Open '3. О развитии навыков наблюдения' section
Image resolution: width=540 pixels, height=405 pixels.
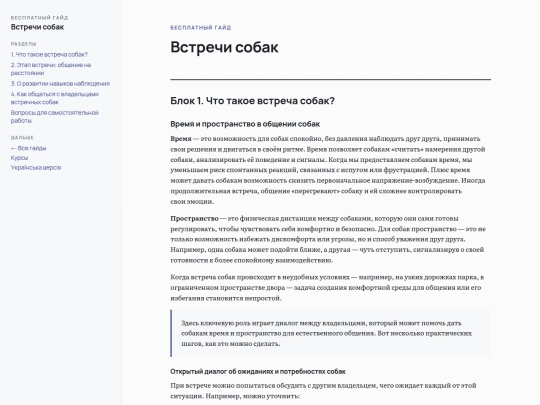(x=60, y=83)
